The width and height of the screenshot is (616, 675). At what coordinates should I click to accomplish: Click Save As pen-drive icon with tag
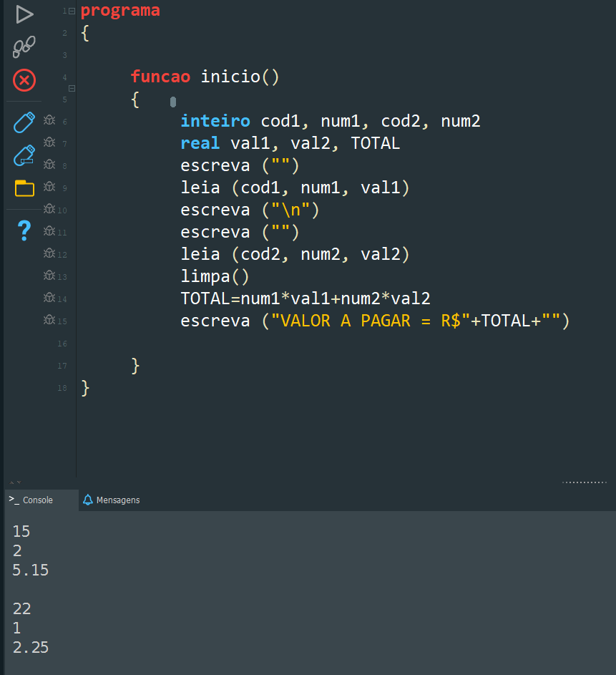point(24,155)
